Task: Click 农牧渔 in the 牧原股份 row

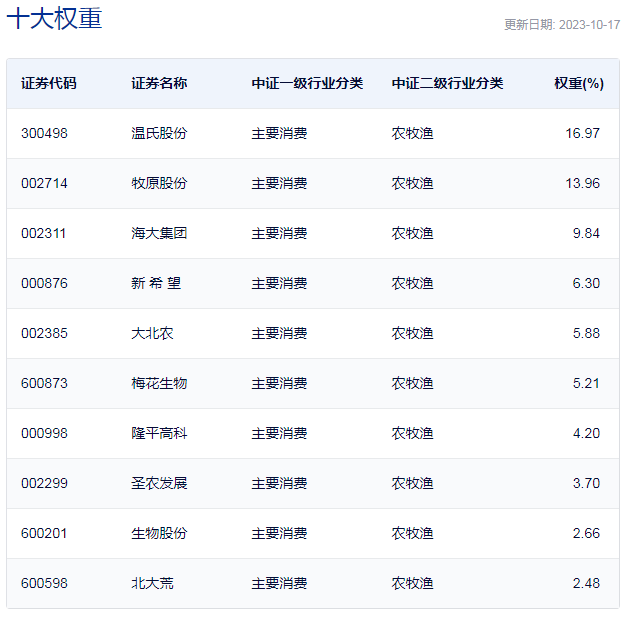Action: click(413, 183)
